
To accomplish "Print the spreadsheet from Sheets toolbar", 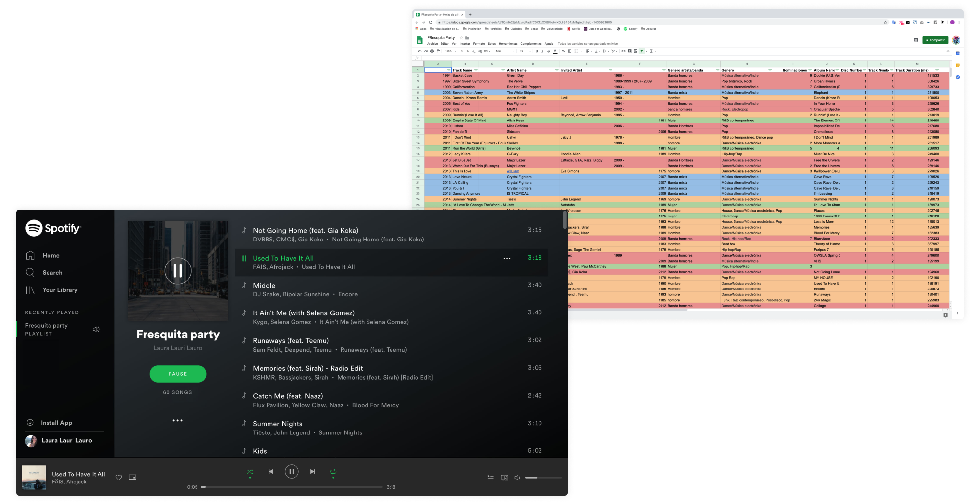I will [432, 51].
